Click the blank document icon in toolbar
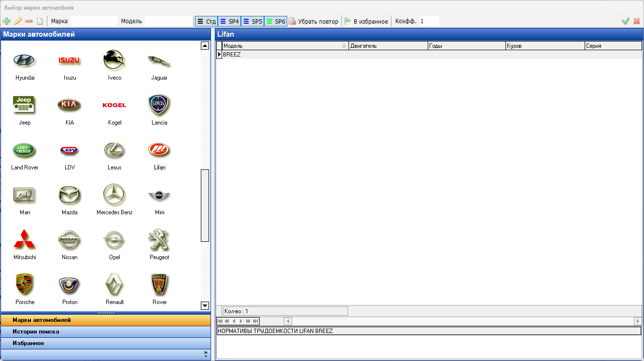This screenshot has width=644, height=361. pos(40,21)
